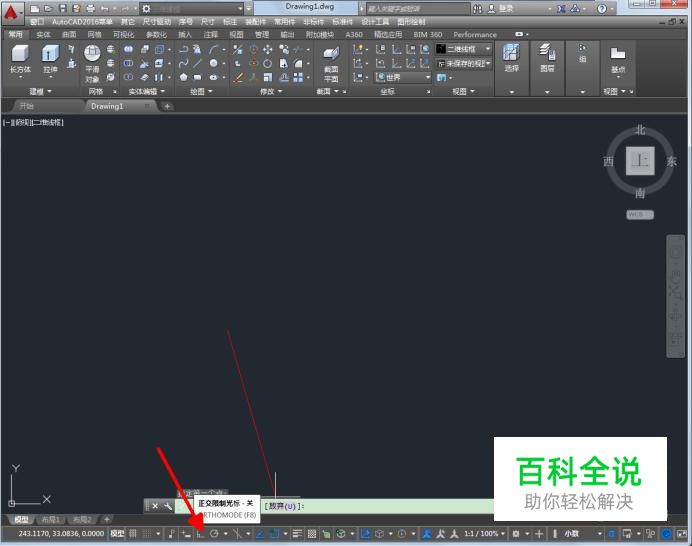Image resolution: width=692 pixels, height=546 pixels.
Task: Click the New file icon in quick access toolbar
Action: click(x=35, y=9)
